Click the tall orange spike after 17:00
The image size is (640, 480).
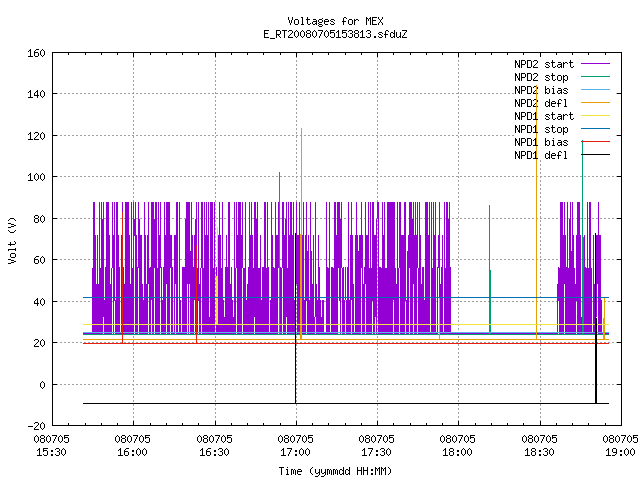click(x=301, y=233)
